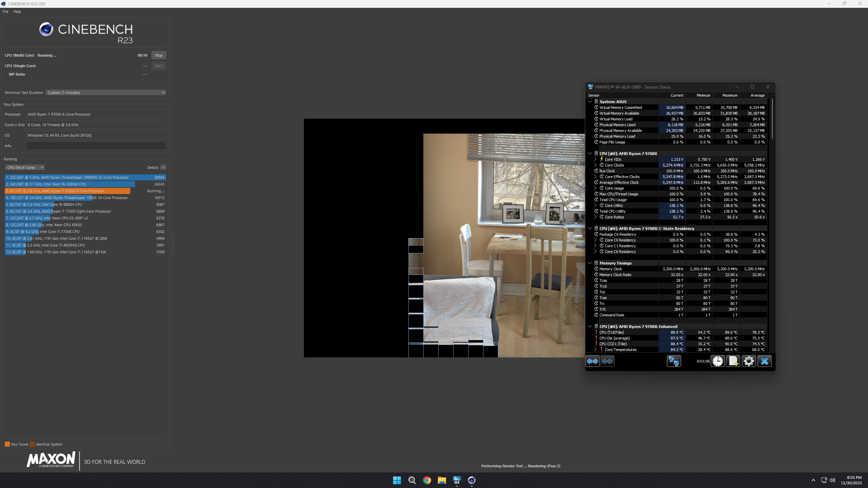The width and height of the screenshot is (868, 488).
Task: Open volume tray icon
Action: 832,480
